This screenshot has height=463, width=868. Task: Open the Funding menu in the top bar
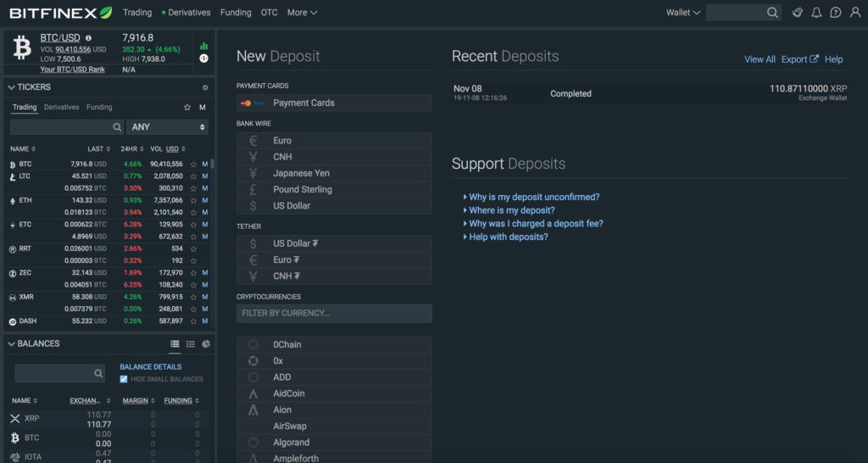[236, 13]
